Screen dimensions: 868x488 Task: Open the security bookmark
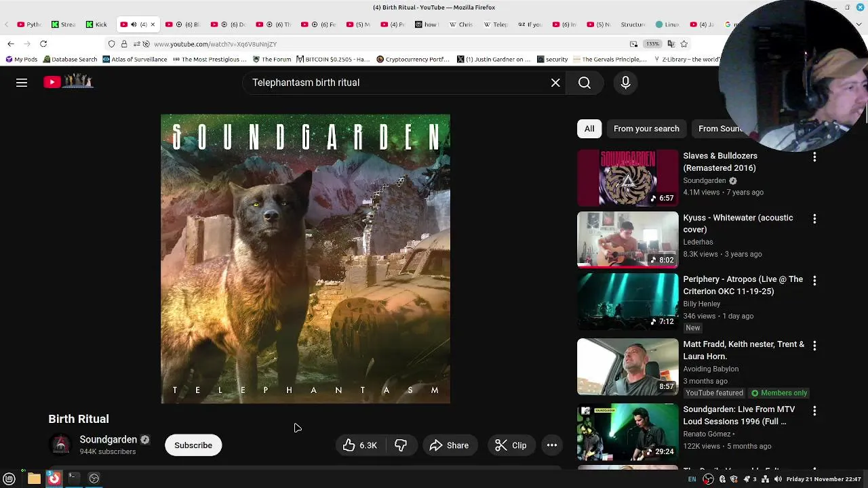[553, 60]
